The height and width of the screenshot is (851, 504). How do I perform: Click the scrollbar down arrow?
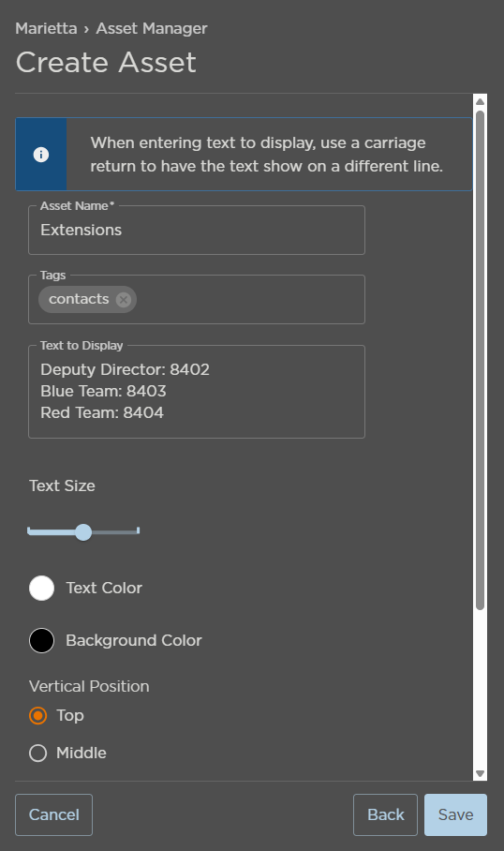click(480, 773)
